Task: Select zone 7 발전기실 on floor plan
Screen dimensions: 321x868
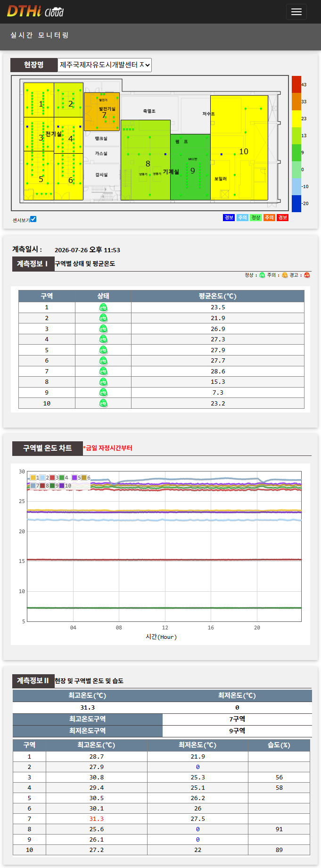Action: pyautogui.click(x=102, y=112)
